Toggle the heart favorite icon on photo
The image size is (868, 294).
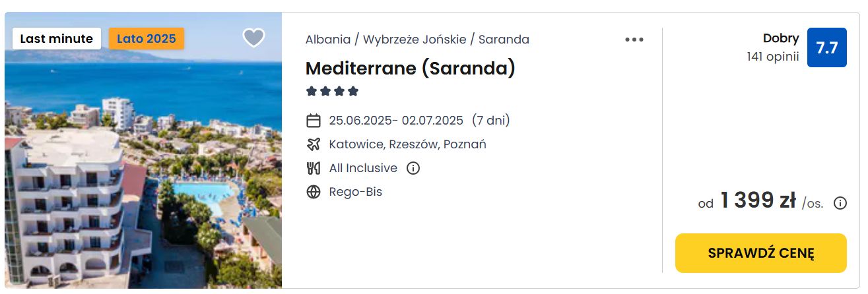click(x=253, y=38)
